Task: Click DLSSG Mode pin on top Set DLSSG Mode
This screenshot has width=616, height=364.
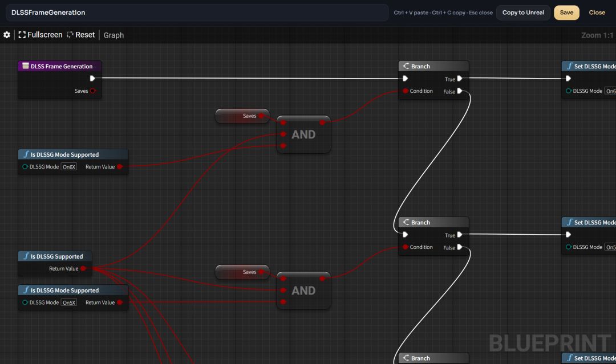Action: click(569, 91)
